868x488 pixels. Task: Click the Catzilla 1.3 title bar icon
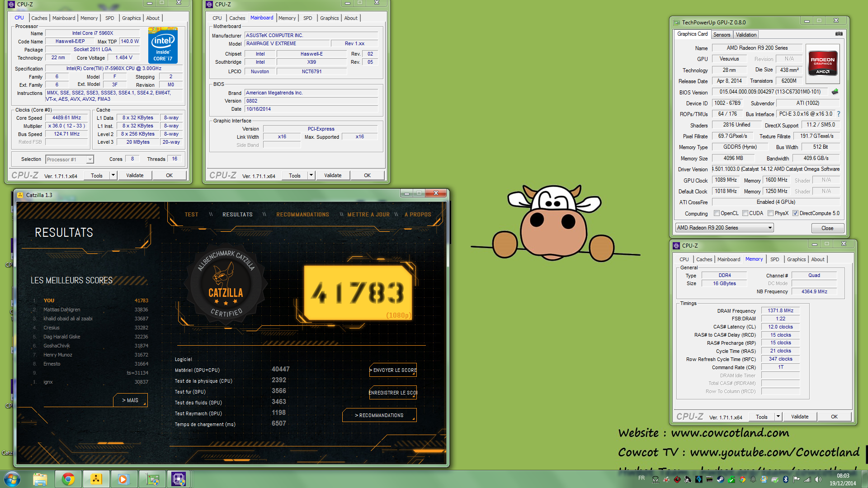20,195
